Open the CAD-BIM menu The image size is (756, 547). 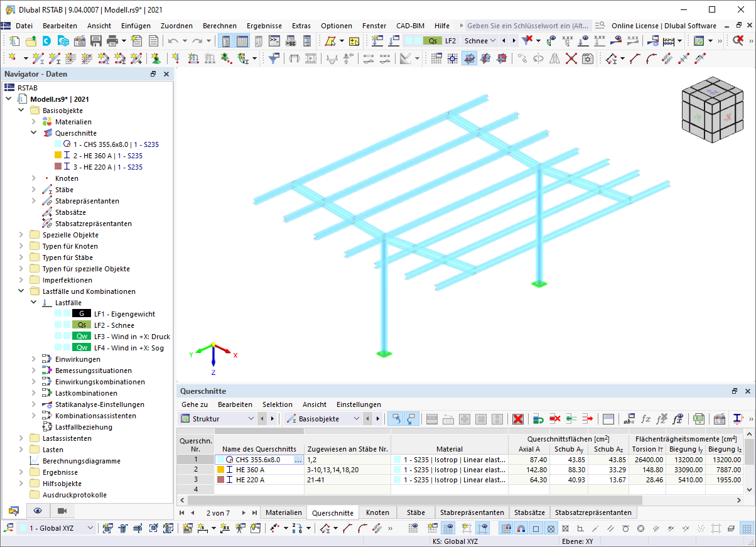coord(410,26)
